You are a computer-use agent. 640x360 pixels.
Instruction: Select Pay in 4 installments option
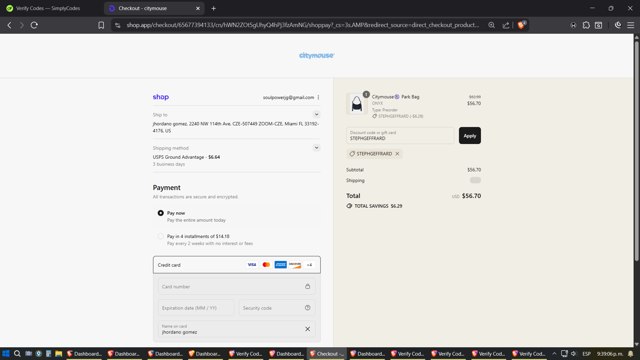coord(160,236)
